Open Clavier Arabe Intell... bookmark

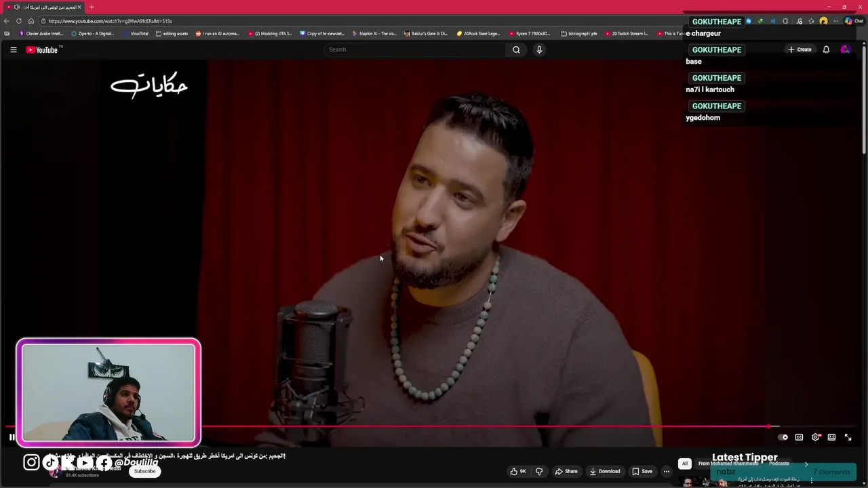point(41,33)
